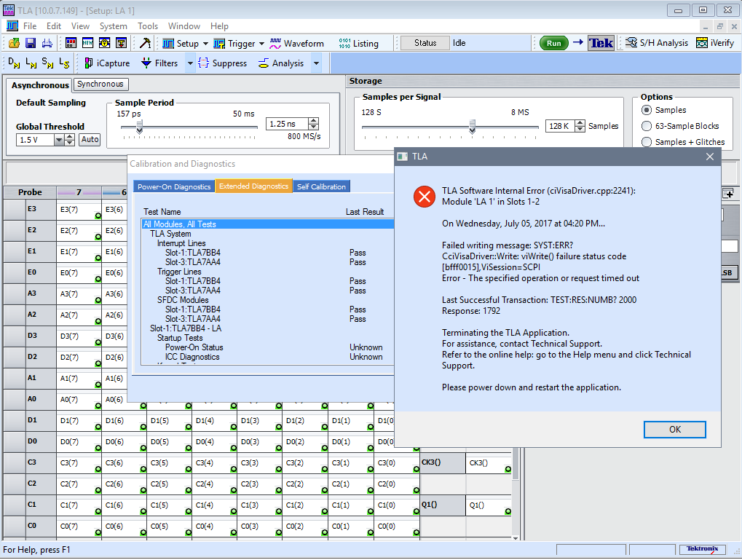Image resolution: width=742 pixels, height=560 pixels.
Task: Open the Trigger dropdown arrow
Action: [261, 44]
